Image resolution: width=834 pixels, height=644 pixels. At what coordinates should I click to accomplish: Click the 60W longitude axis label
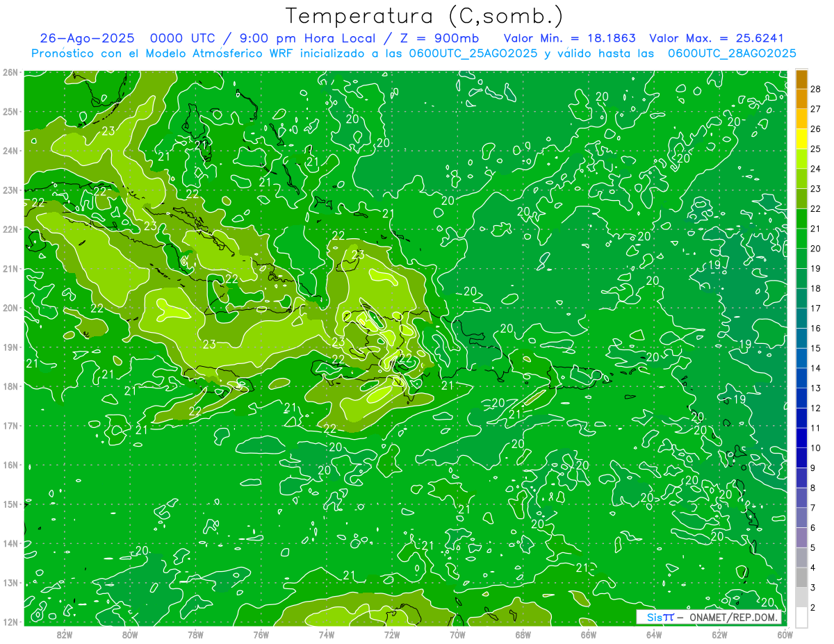(x=784, y=634)
